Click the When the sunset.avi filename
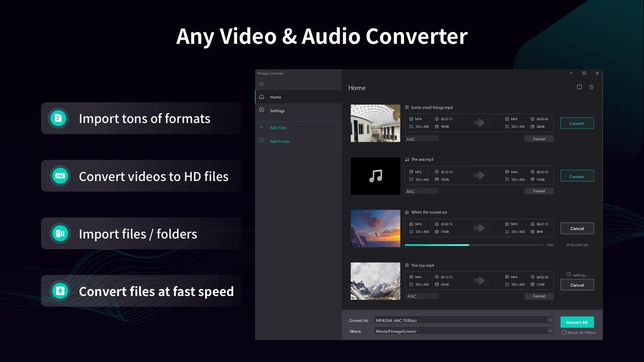Image resolution: width=644 pixels, height=362 pixels. click(x=429, y=212)
